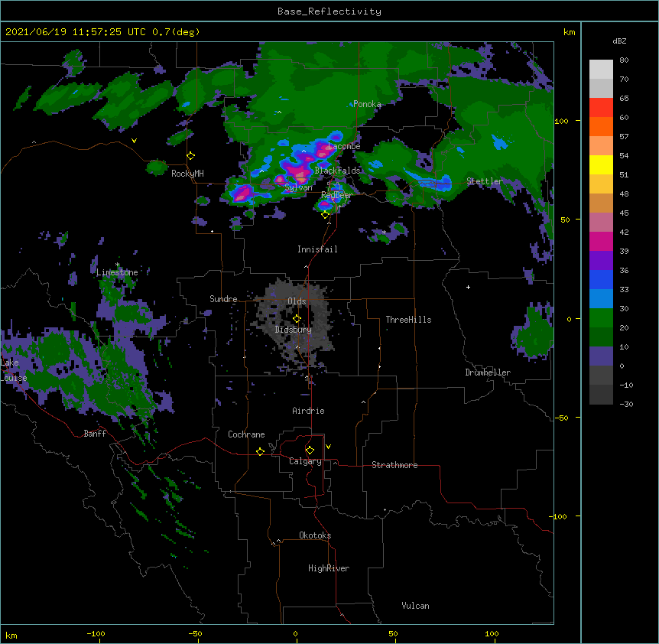Pick the yellow 51–54 dBZ legend swatch

[601, 164]
